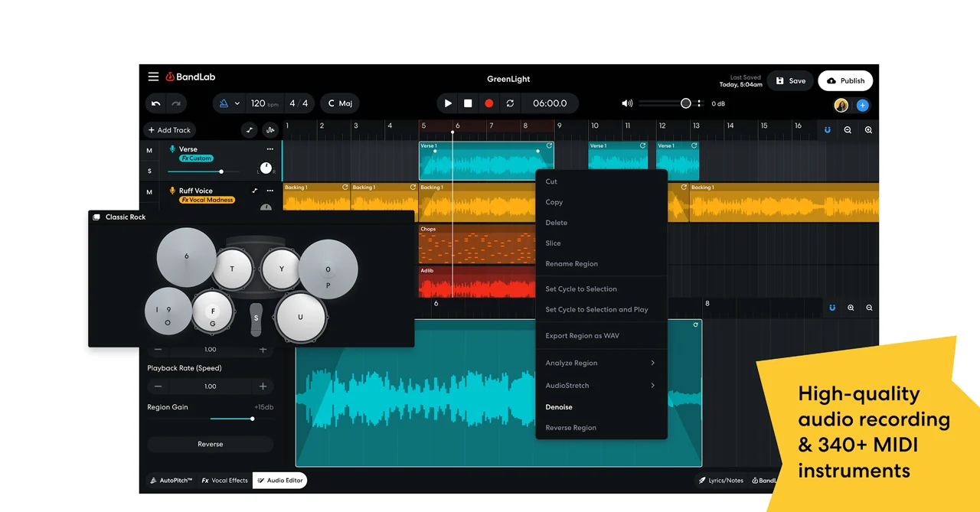Select Copy in the context menu
This screenshot has height=512, width=980.
pyautogui.click(x=601, y=202)
